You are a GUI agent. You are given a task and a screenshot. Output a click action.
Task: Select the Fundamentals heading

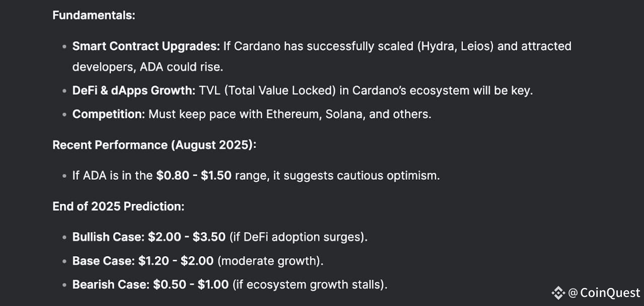(94, 15)
